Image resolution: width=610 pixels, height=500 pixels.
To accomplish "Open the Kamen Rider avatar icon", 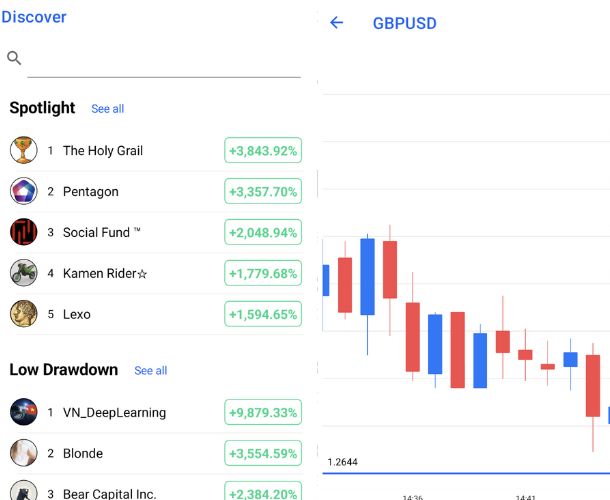I will 23,273.
